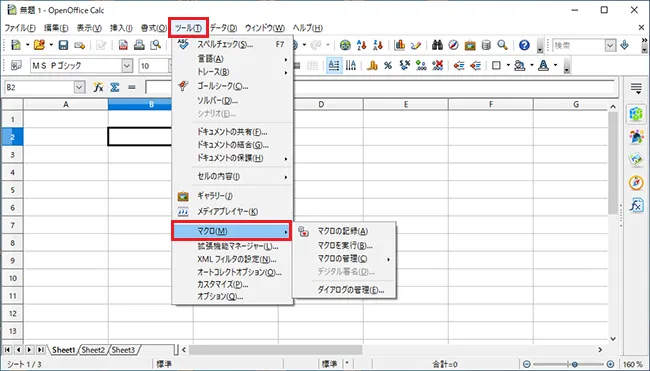Screen dimensions: 650x371
Task: Click the zoom in plus button
Action: 610,364
